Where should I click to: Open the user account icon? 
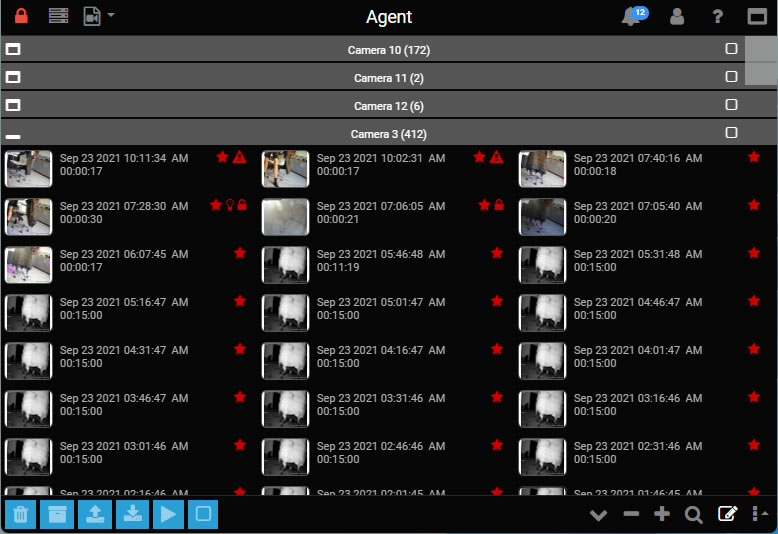pyautogui.click(x=677, y=17)
